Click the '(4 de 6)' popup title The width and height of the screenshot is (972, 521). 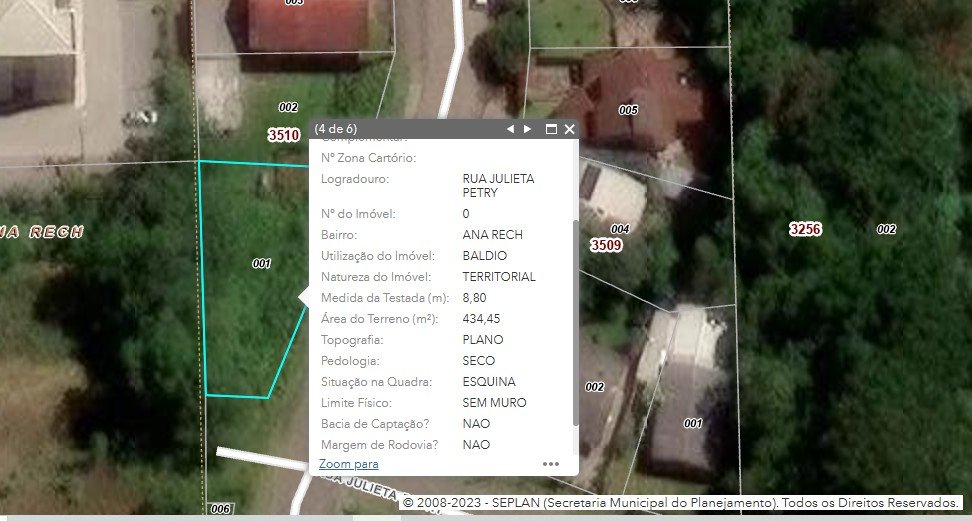tap(336, 129)
